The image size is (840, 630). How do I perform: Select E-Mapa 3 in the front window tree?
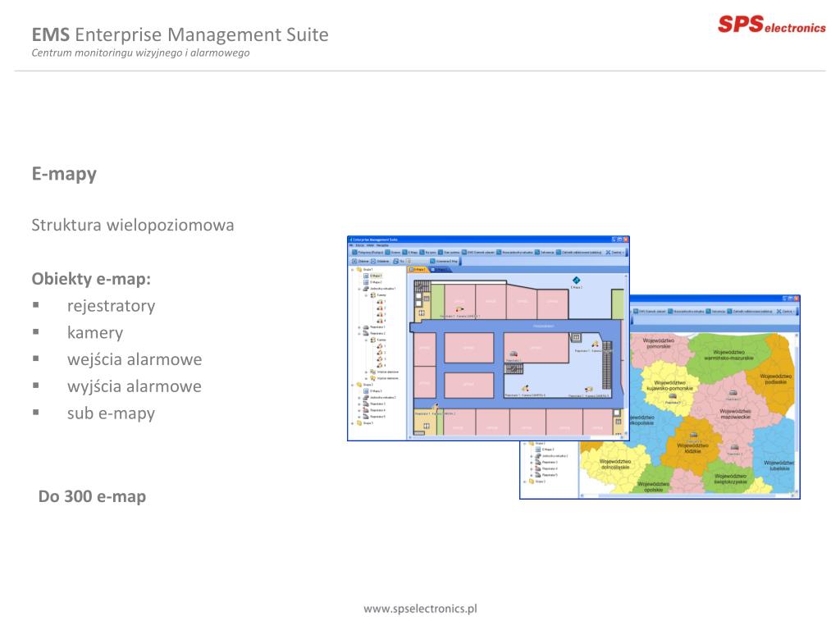coord(373,391)
